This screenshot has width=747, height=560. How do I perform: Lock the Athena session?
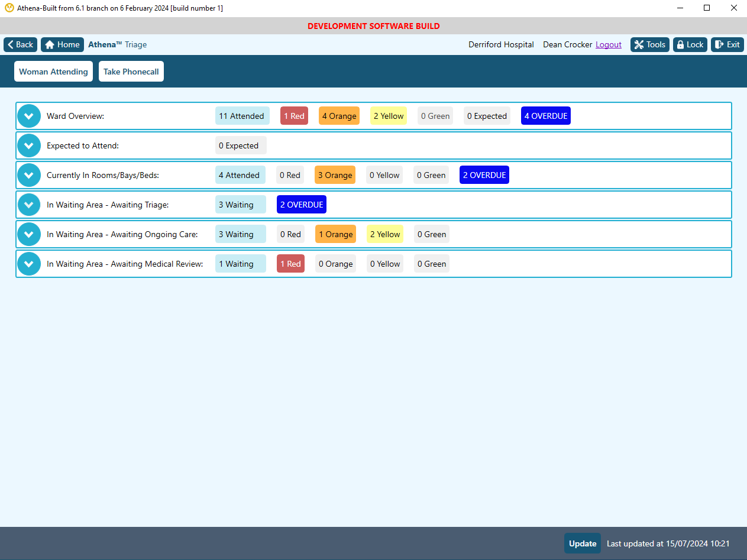point(690,44)
